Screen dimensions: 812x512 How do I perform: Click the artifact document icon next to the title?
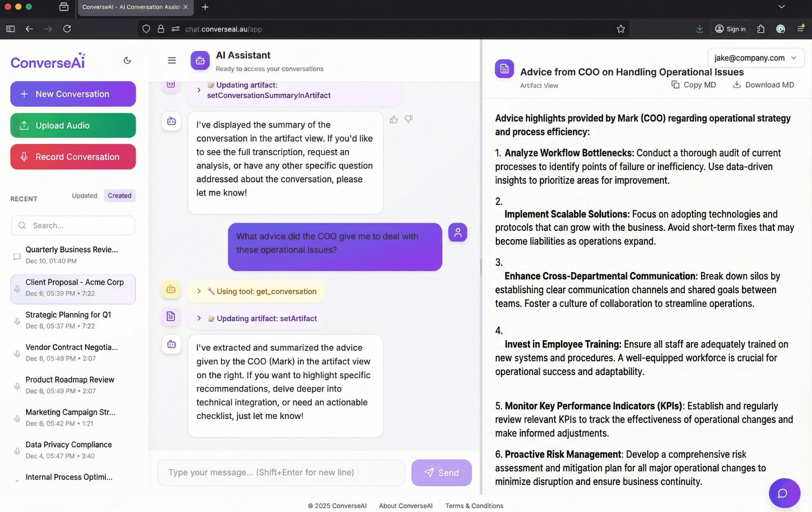504,69
